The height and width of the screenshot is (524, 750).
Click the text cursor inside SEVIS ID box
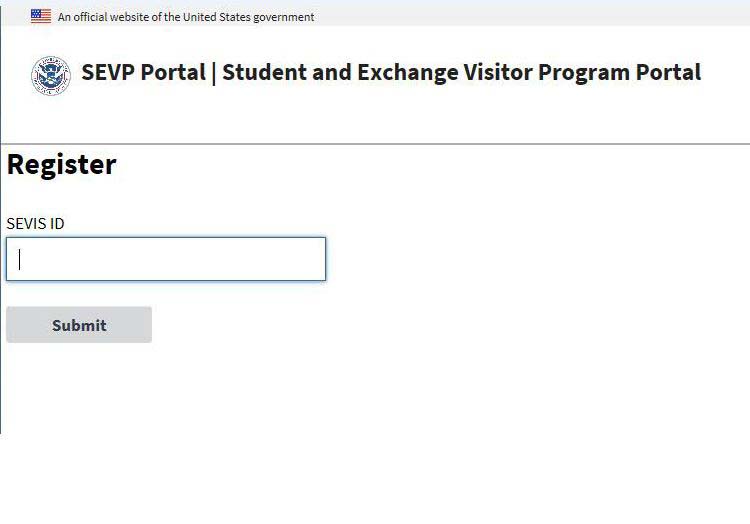pos(20,259)
